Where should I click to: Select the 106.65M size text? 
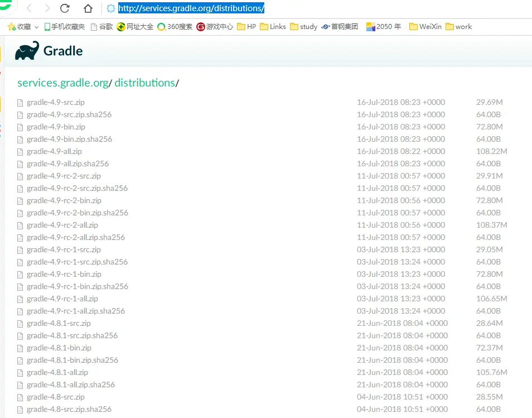[x=492, y=299]
